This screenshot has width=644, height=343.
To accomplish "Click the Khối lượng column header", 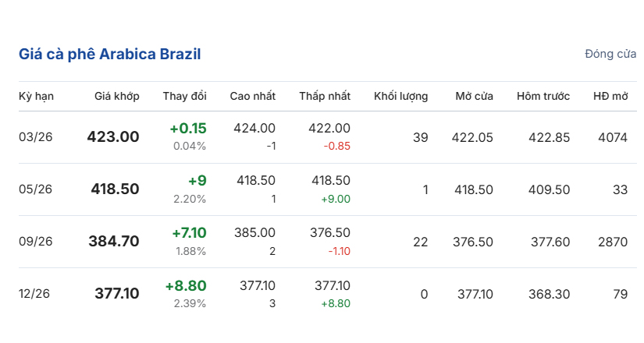I will point(400,97).
